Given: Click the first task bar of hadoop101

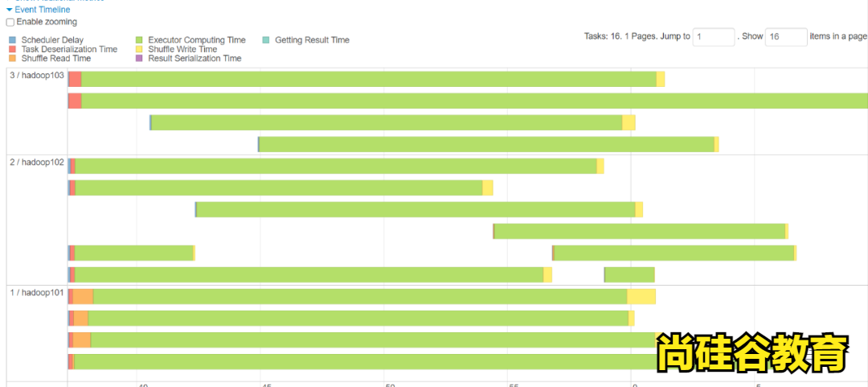Looking at the screenshot, I should coord(360,296).
